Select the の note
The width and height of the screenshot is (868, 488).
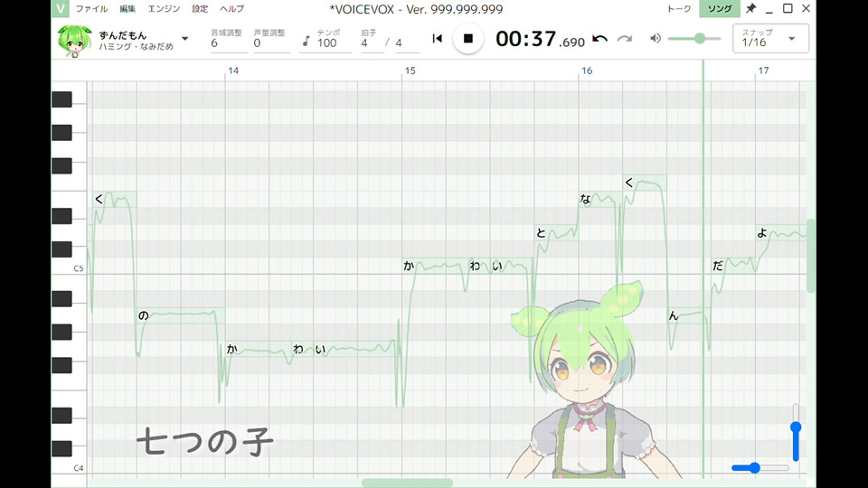(x=181, y=315)
